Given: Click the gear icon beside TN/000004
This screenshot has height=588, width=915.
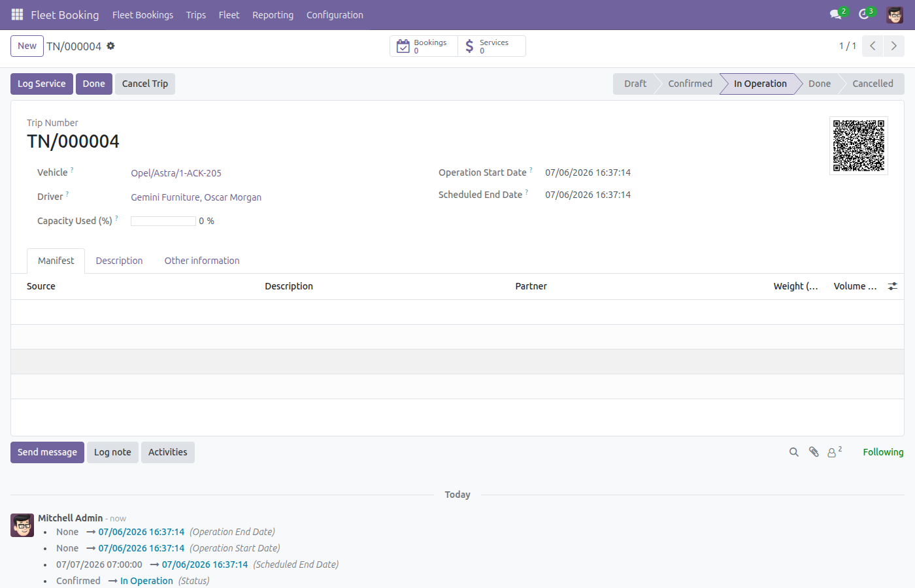Looking at the screenshot, I should pos(110,46).
